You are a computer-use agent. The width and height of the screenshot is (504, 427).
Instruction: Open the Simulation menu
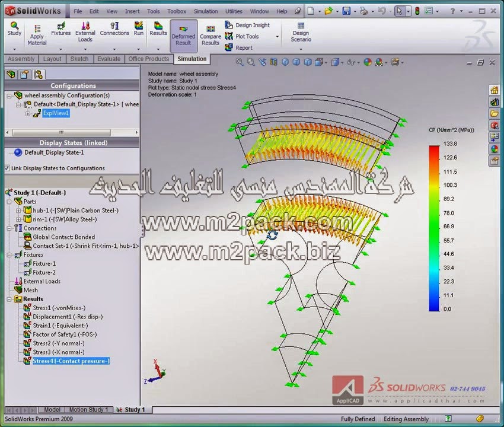coord(206,11)
